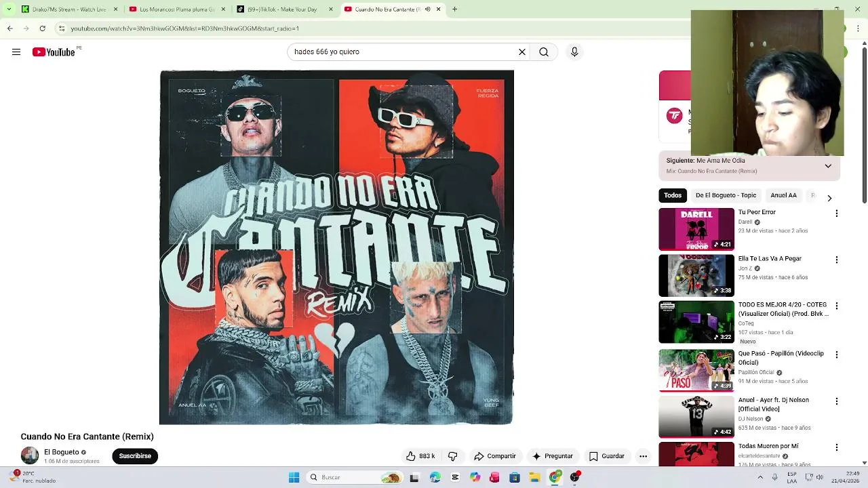Expand the Siguiente mix playlist chevron
The height and width of the screenshot is (488, 868).
point(828,166)
